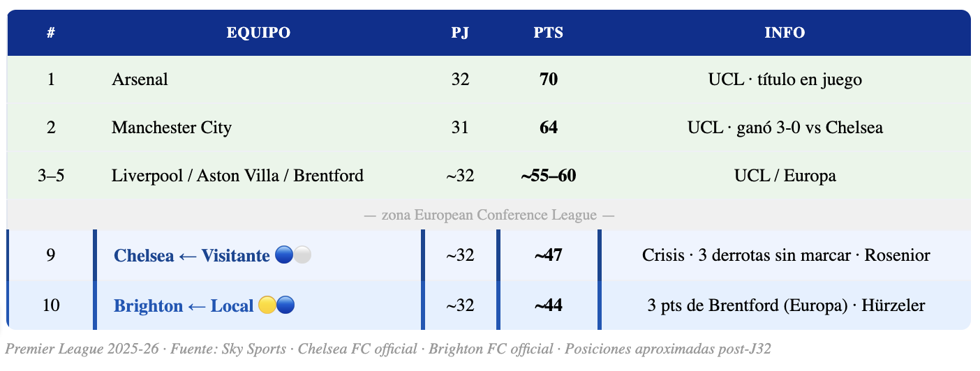
Task: Click Arsenal's 70 points value
Action: [x=549, y=79]
